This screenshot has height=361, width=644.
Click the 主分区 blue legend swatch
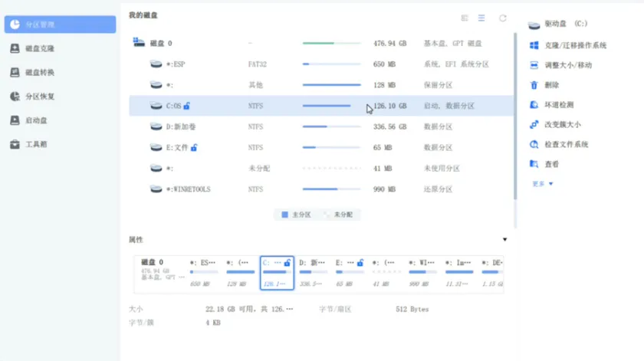click(x=284, y=215)
